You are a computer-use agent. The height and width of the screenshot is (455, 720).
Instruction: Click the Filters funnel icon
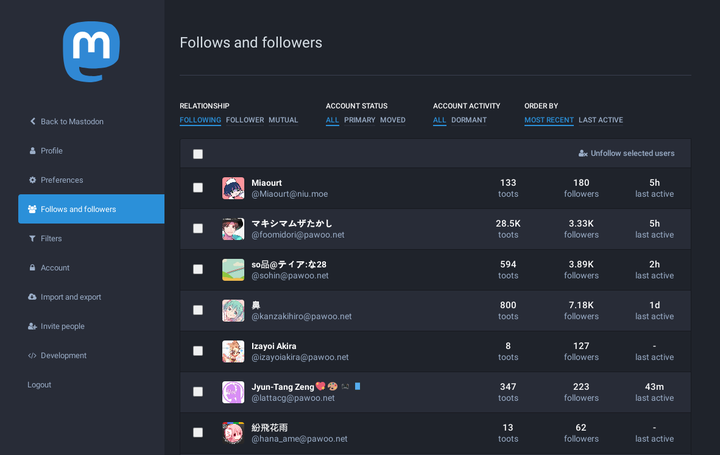click(33, 239)
